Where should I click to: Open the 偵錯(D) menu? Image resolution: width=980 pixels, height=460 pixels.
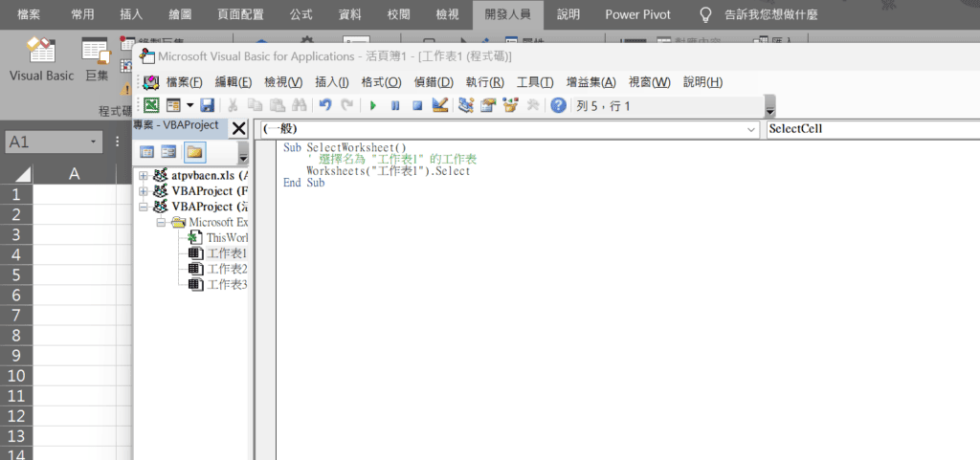tap(433, 81)
